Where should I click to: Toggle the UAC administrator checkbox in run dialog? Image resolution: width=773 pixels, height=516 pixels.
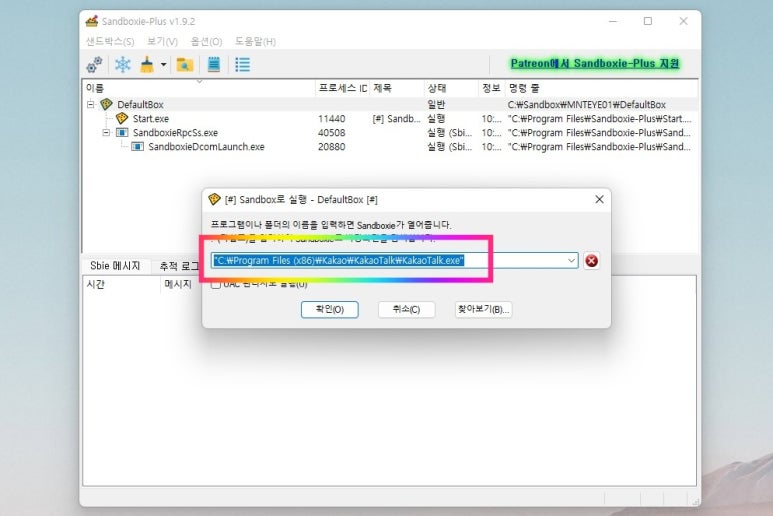point(216,284)
